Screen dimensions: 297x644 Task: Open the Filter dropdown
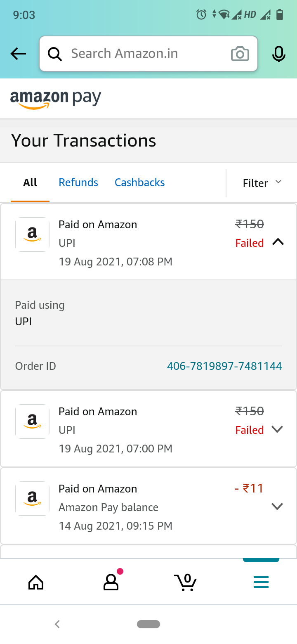(x=262, y=183)
